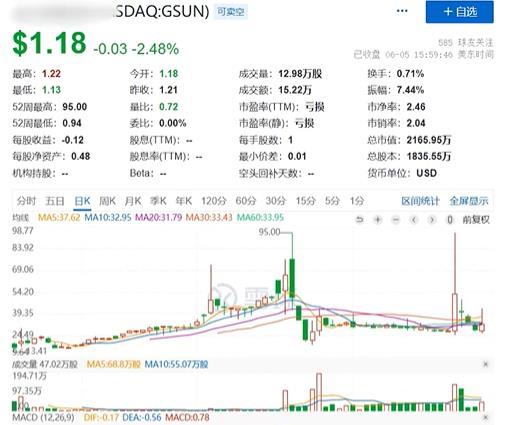Select the 五日 five-day tab
The height and width of the screenshot is (425, 506).
55,201
